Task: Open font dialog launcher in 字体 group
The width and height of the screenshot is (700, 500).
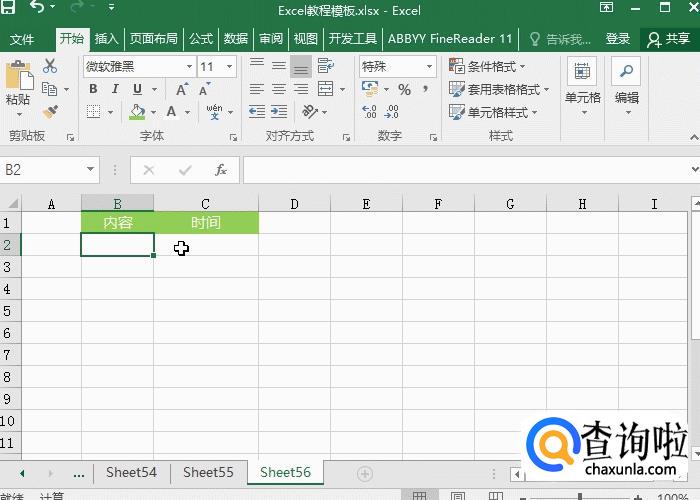Action: 233,138
